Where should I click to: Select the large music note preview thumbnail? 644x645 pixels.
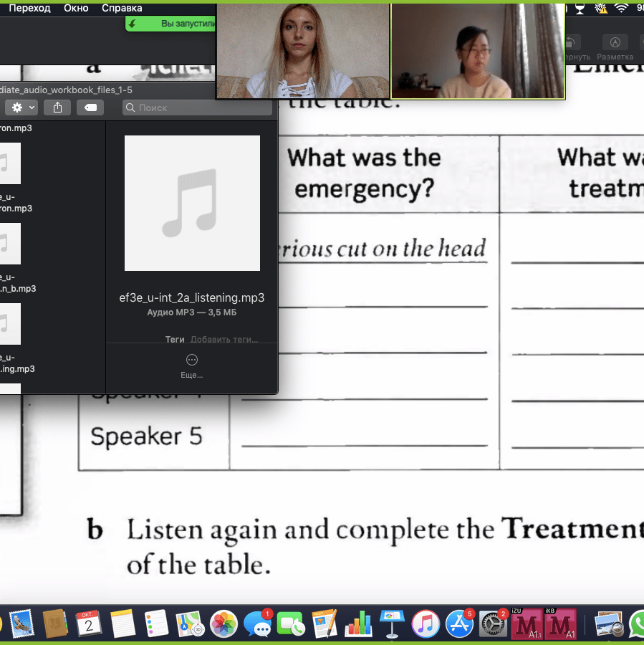coord(192,203)
